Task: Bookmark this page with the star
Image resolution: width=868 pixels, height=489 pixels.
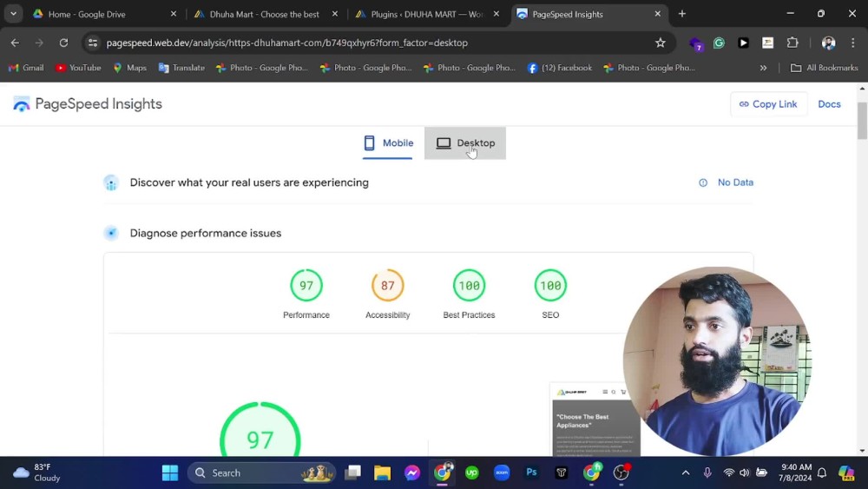Action: point(660,43)
